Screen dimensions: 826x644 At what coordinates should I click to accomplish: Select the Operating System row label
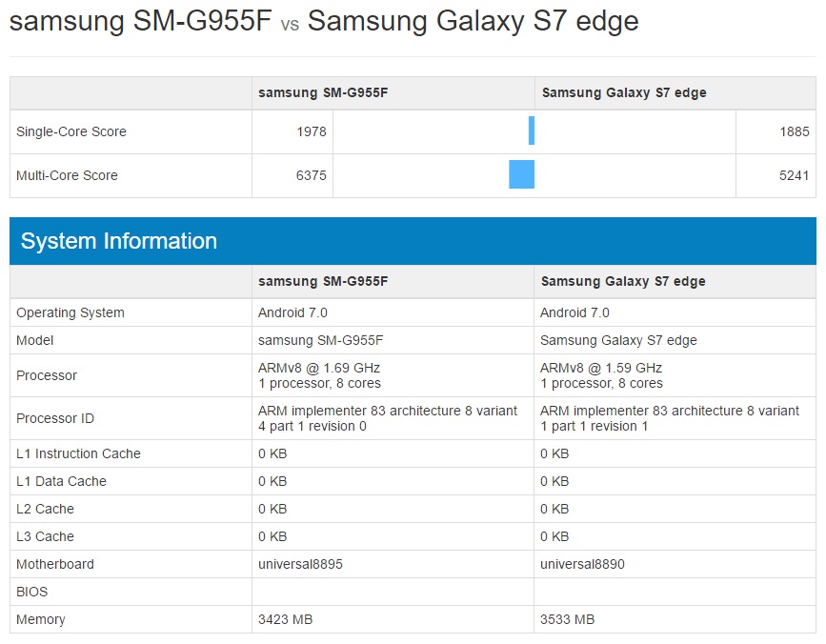click(x=71, y=312)
